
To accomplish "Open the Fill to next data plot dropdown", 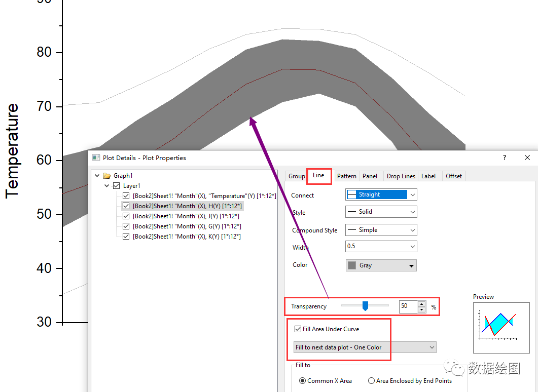I will (365, 347).
